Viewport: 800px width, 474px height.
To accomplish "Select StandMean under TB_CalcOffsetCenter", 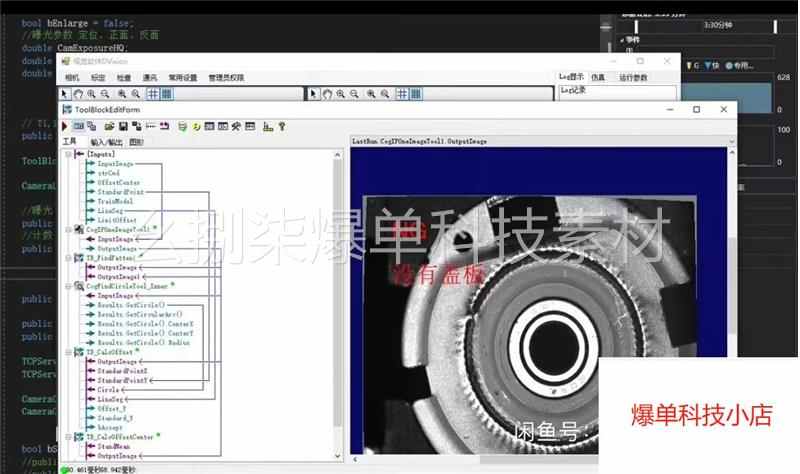I will coord(113,446).
